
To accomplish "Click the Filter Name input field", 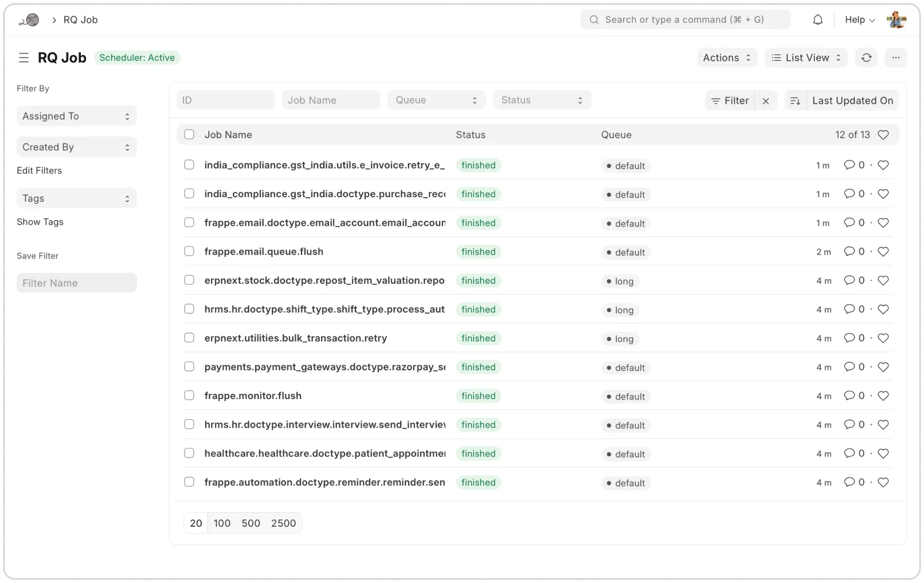I will pos(76,282).
